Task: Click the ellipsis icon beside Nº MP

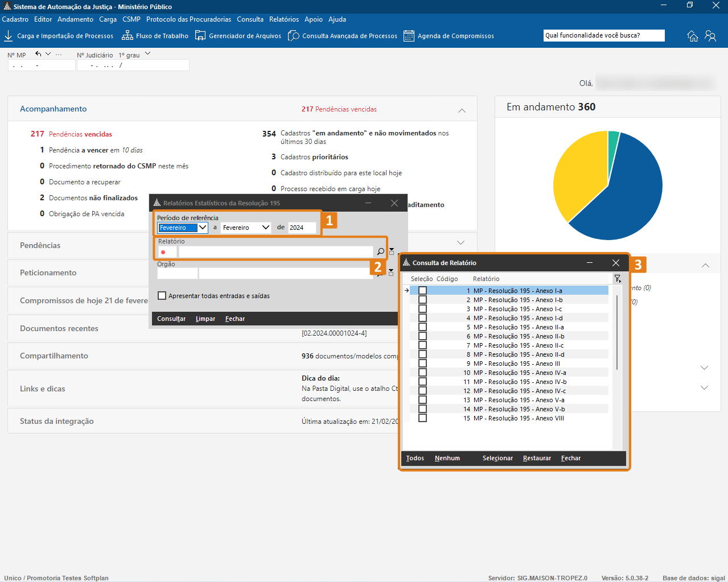Action: [59, 55]
